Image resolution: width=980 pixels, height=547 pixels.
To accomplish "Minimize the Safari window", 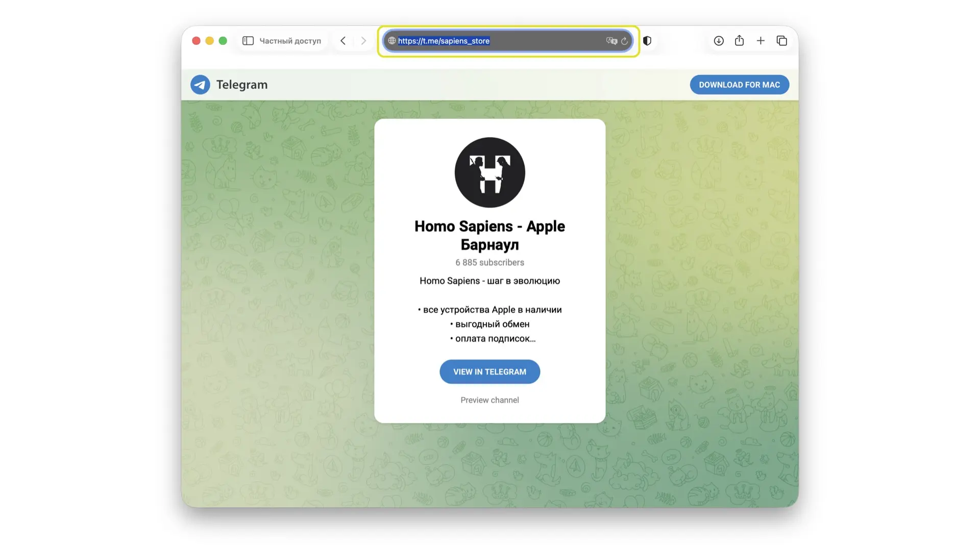I will tap(209, 41).
